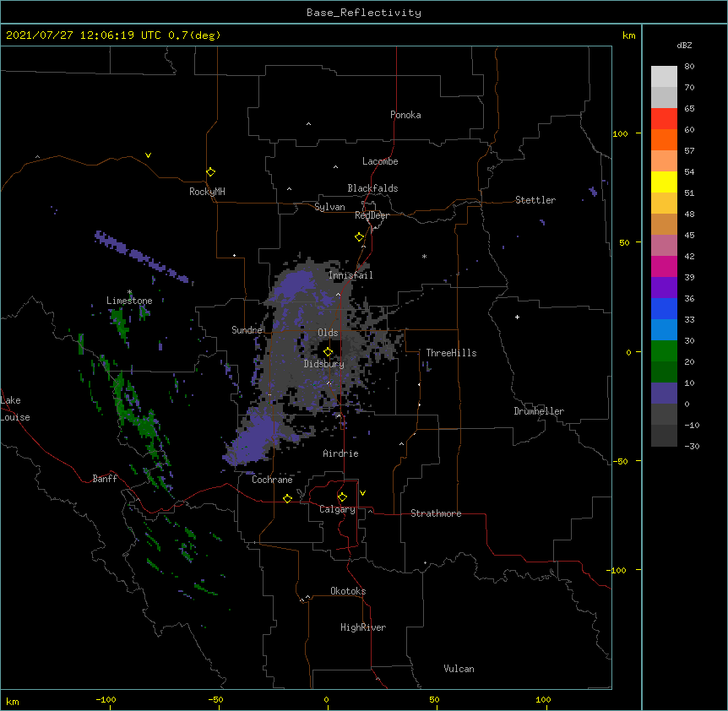Click the light blue 30-33 dBZ swatch
Image resolution: width=728 pixels, height=711 pixels.
click(664, 330)
